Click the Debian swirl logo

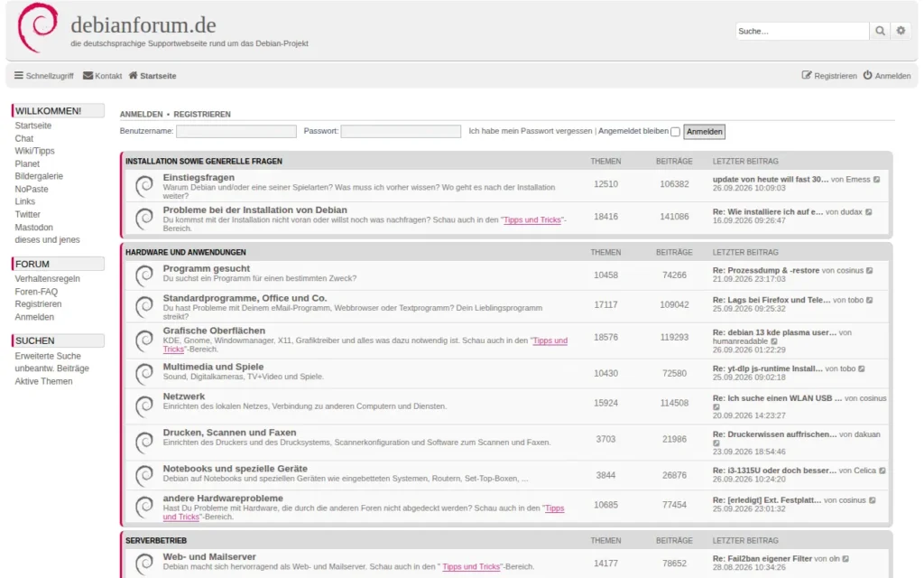tap(38, 27)
